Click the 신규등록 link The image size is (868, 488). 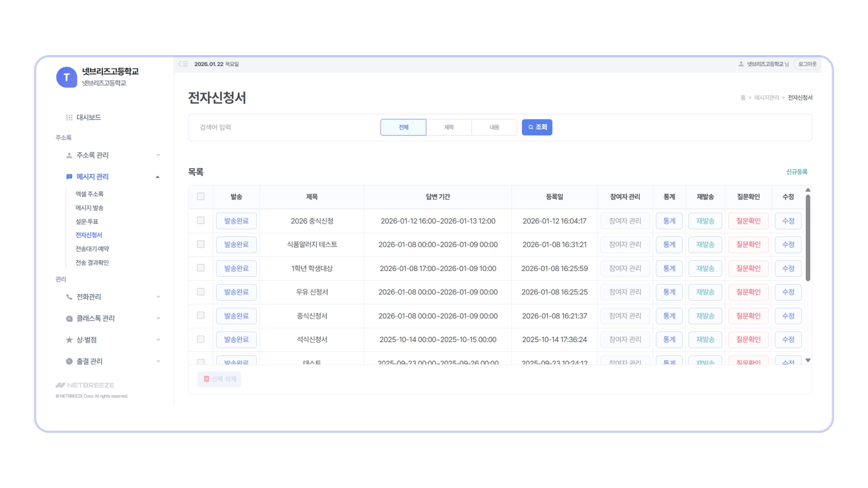[x=796, y=172]
